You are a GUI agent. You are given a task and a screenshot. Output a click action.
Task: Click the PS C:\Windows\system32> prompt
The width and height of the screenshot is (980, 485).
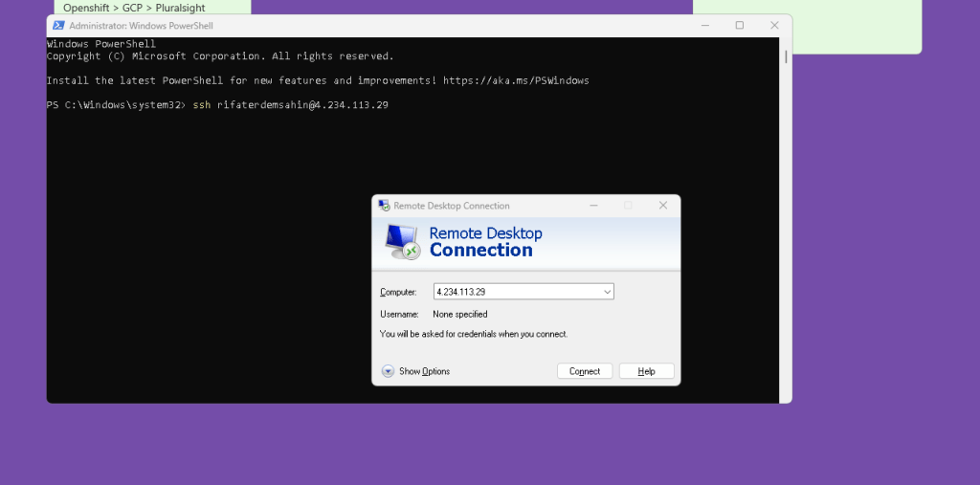116,105
